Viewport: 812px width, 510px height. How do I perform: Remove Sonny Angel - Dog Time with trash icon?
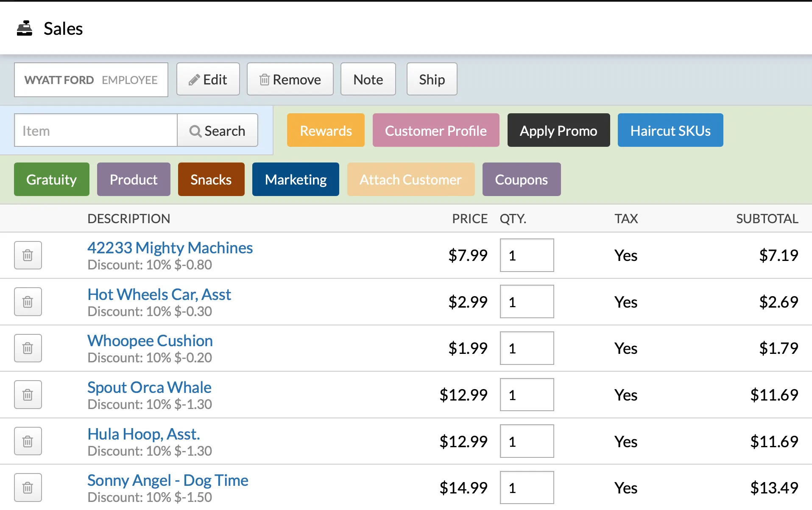[28, 488]
